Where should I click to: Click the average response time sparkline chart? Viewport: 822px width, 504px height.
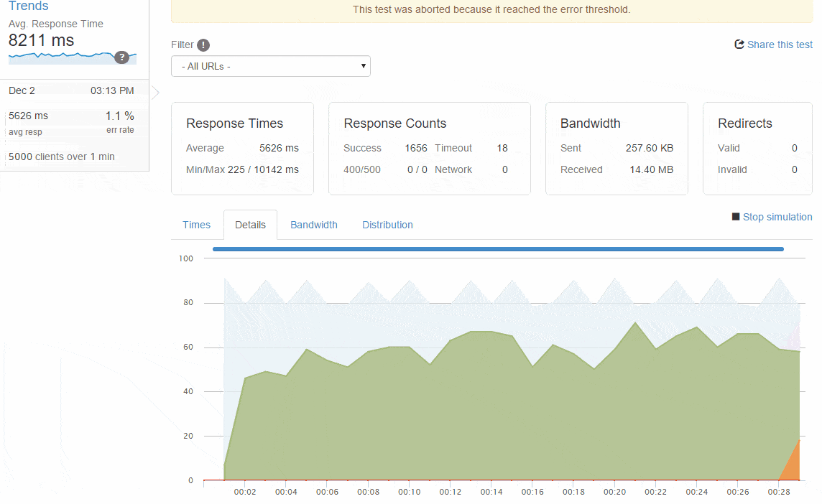pos(73,57)
